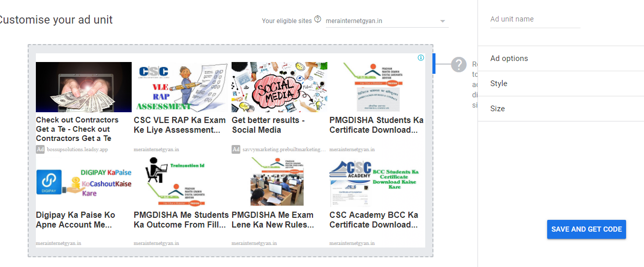Click the Digipay Ka Paise thumbnail

(84, 182)
